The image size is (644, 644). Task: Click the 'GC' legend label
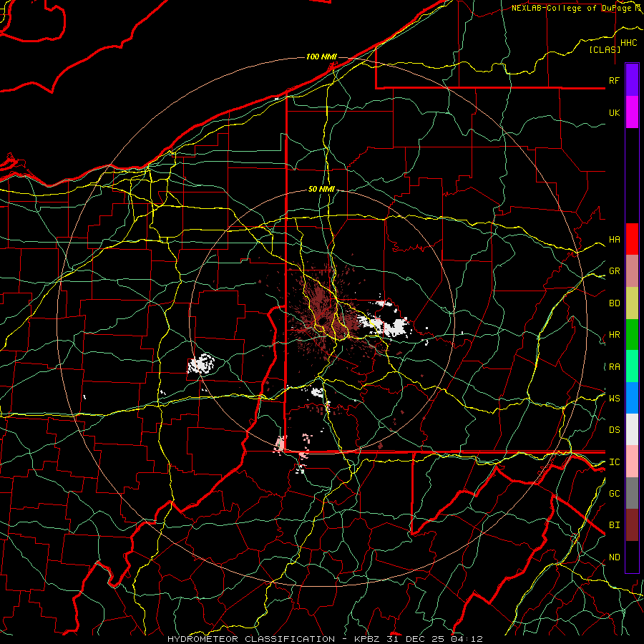[x=614, y=494]
